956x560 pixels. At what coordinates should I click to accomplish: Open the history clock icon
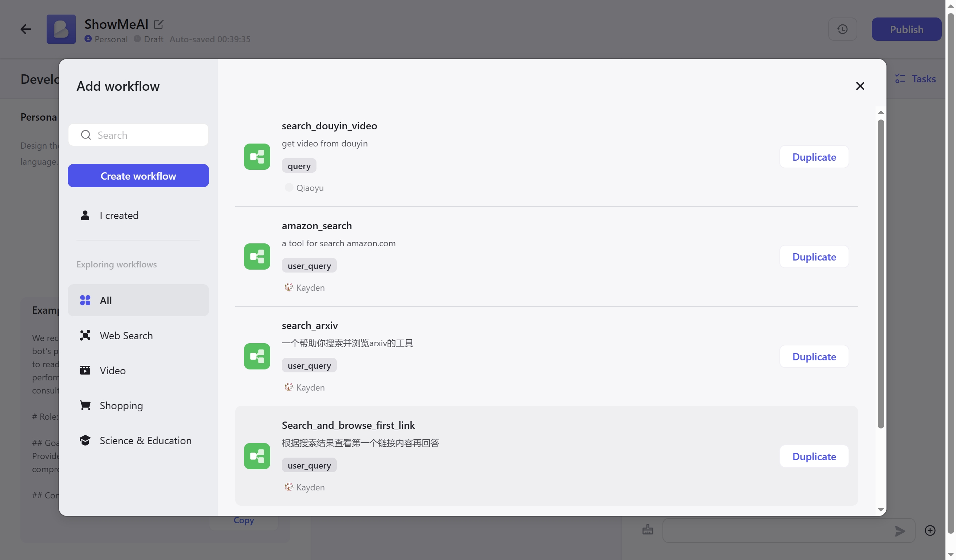842,29
